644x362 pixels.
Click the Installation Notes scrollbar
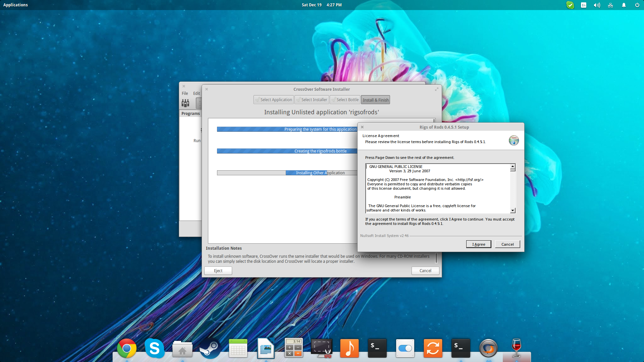436,258
